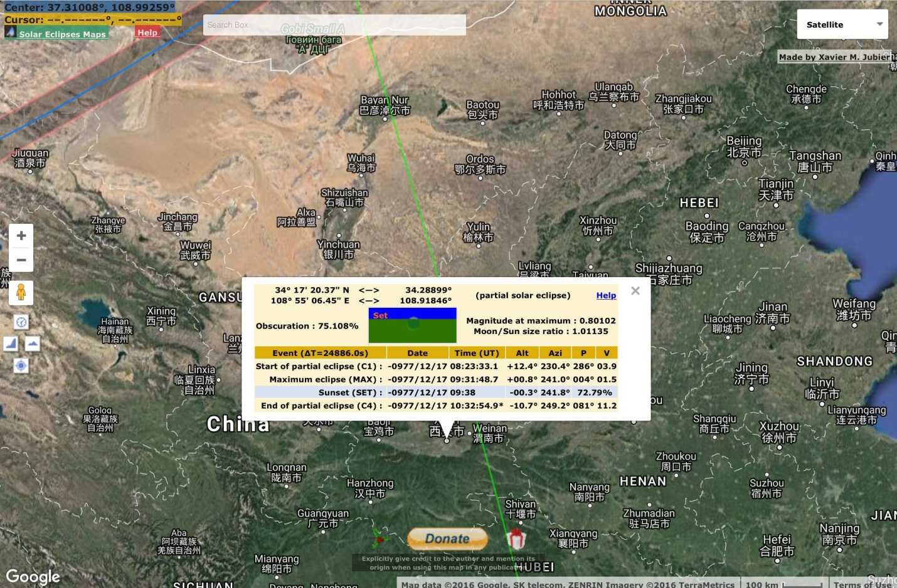Close the eclipse info popup
The width and height of the screenshot is (897, 588).
635,291
